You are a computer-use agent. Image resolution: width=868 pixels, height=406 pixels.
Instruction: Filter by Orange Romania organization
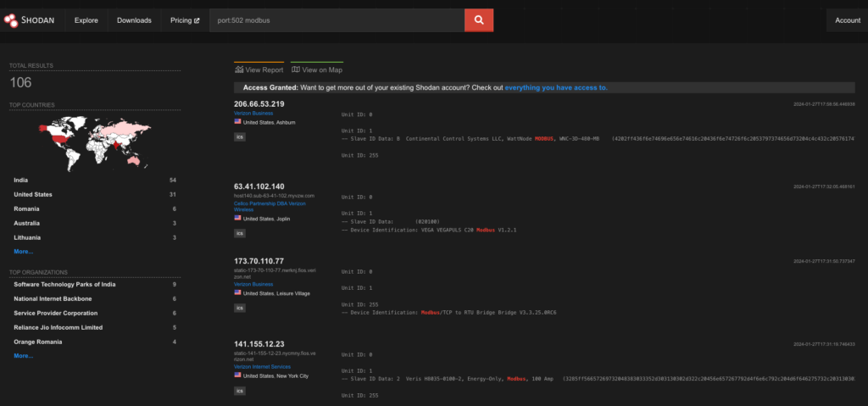[x=37, y=342]
